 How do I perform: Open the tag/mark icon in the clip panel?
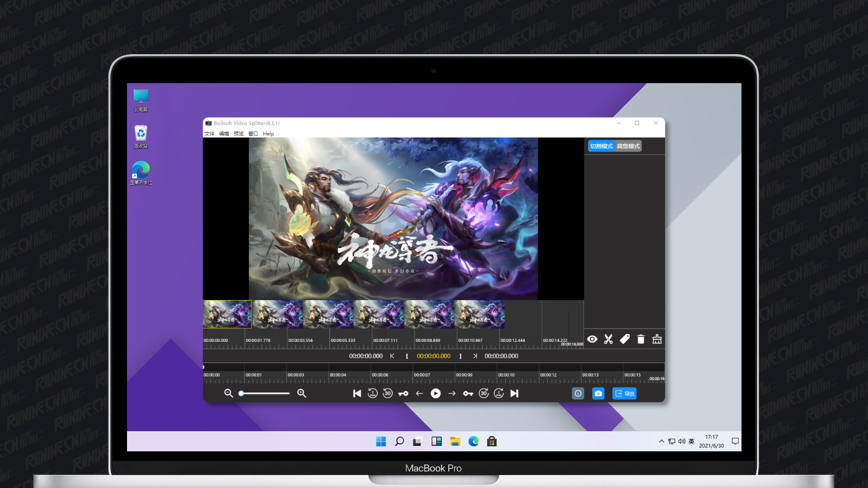tap(625, 339)
